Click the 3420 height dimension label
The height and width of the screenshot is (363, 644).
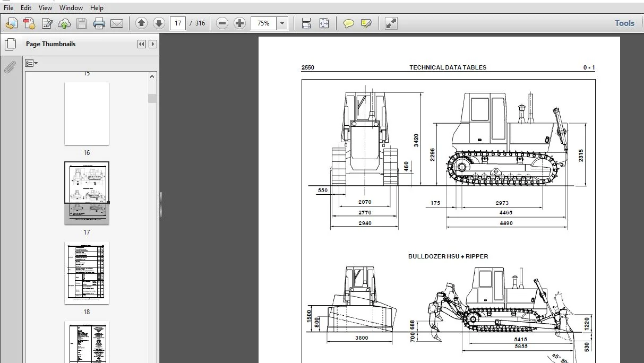tap(416, 140)
